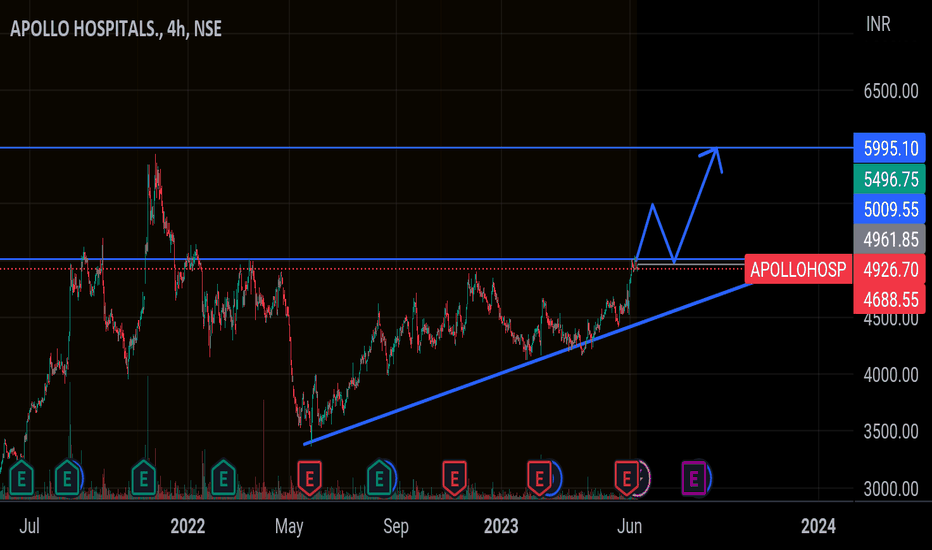Open the red earnings marker above May
Image resolution: width=932 pixels, height=550 pixels.
309,478
